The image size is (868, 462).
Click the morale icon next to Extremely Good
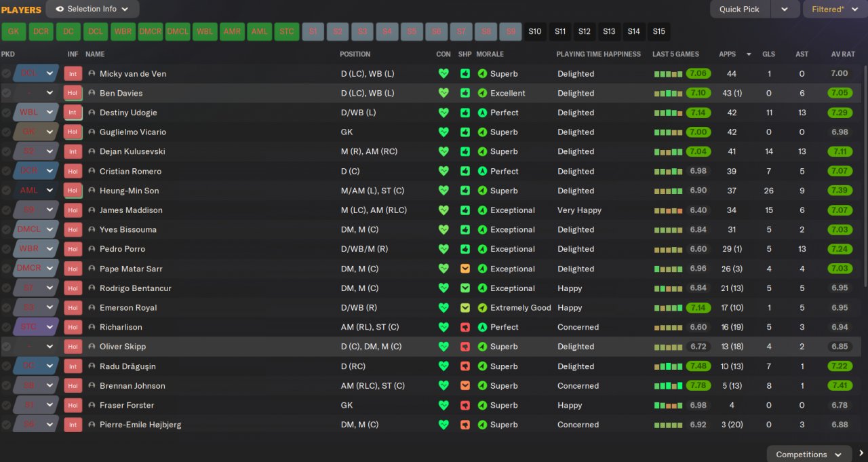click(482, 307)
